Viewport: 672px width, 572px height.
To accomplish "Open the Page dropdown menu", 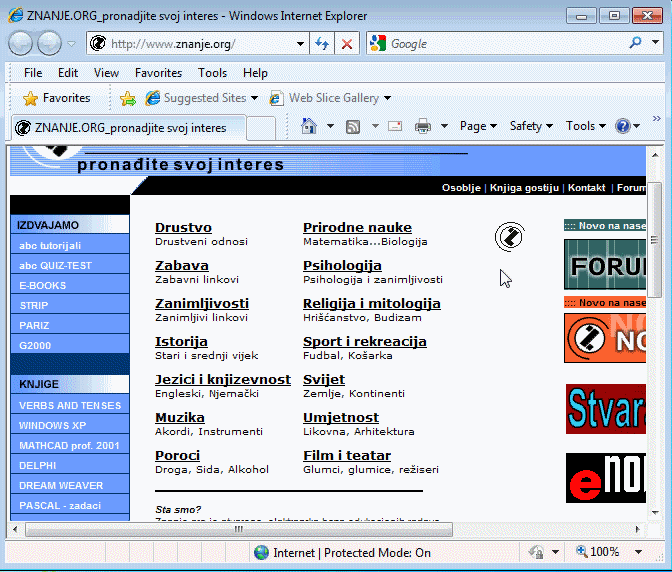I will pyautogui.click(x=478, y=126).
